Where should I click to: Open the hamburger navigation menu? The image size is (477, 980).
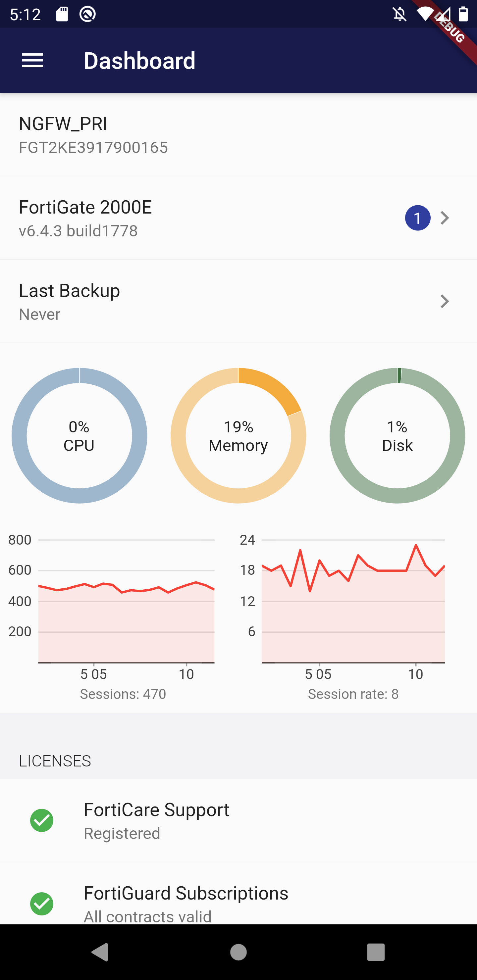click(32, 61)
